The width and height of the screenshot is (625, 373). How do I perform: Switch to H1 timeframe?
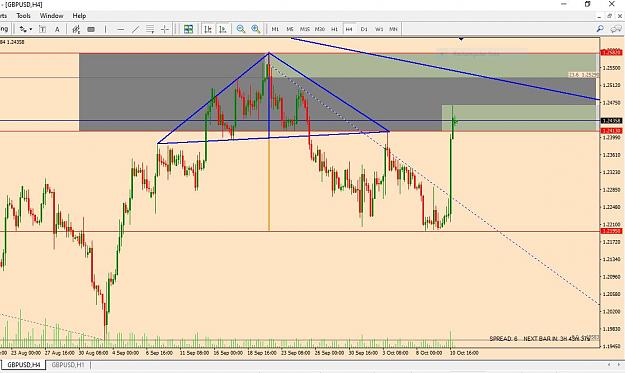334,29
